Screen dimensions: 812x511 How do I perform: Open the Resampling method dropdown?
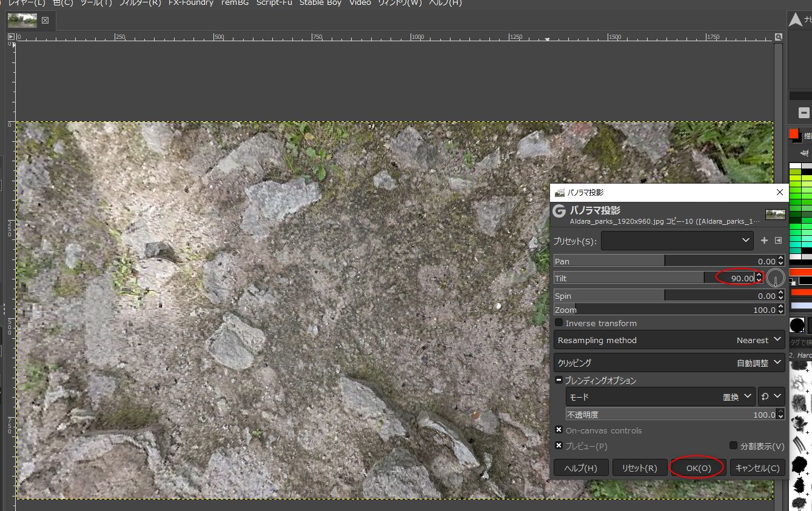click(669, 340)
